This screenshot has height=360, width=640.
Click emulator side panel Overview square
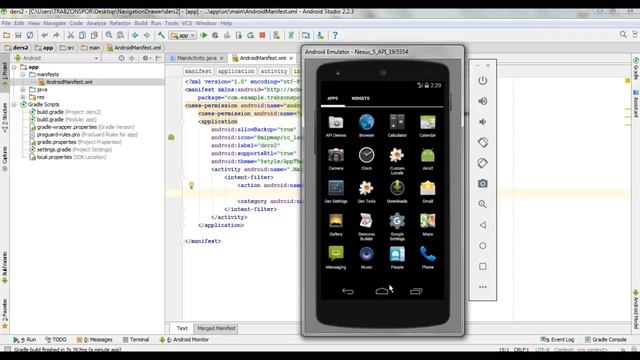[482, 267]
